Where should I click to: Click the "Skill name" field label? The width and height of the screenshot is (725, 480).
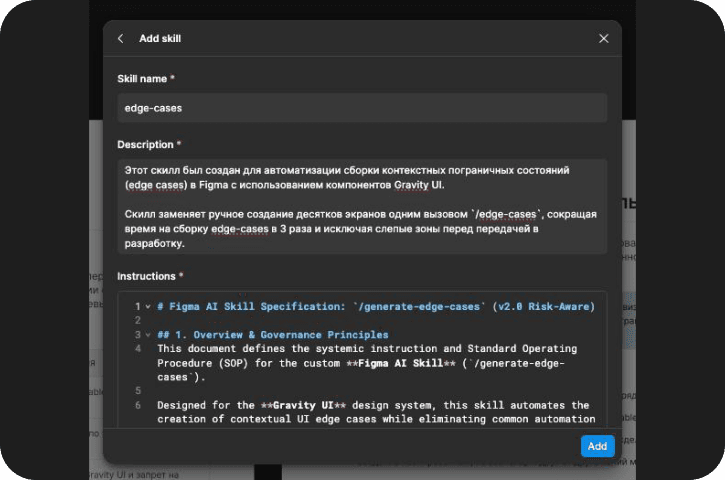coord(142,79)
